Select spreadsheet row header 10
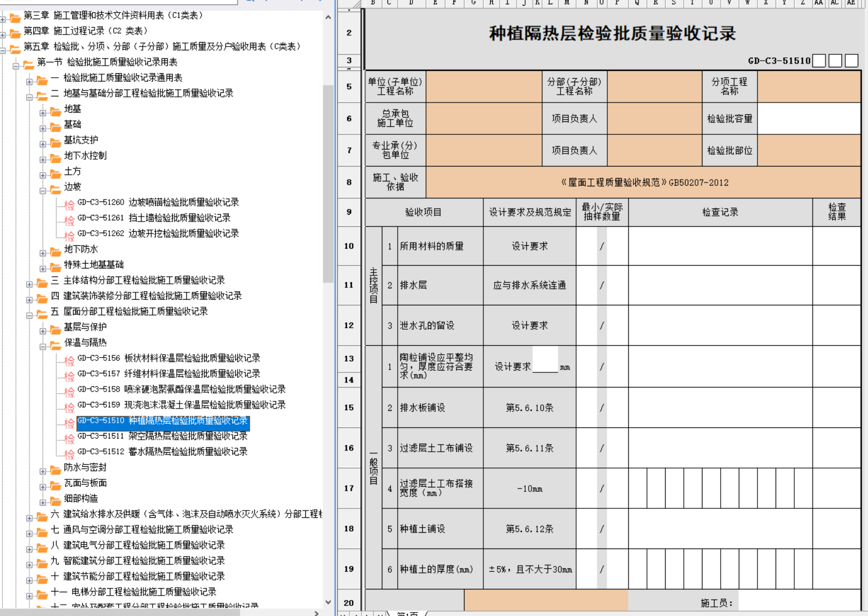This screenshot has width=868, height=616. click(349, 246)
